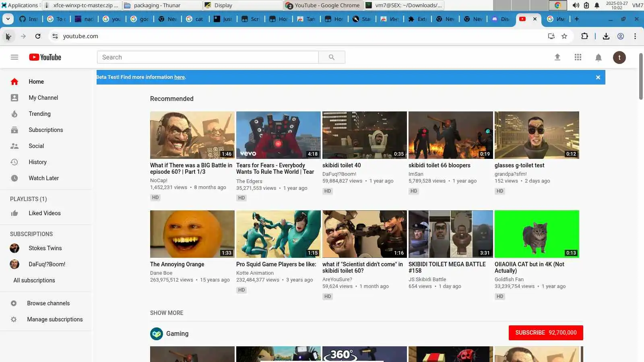Dismiss the Beta Test banner
This screenshot has height=362, width=644.
pos(598,77)
